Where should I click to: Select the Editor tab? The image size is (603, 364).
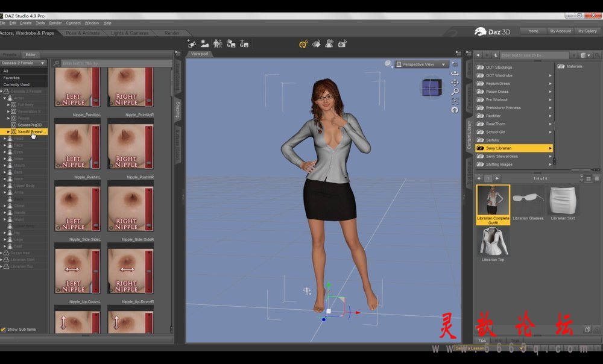pyautogui.click(x=30, y=55)
